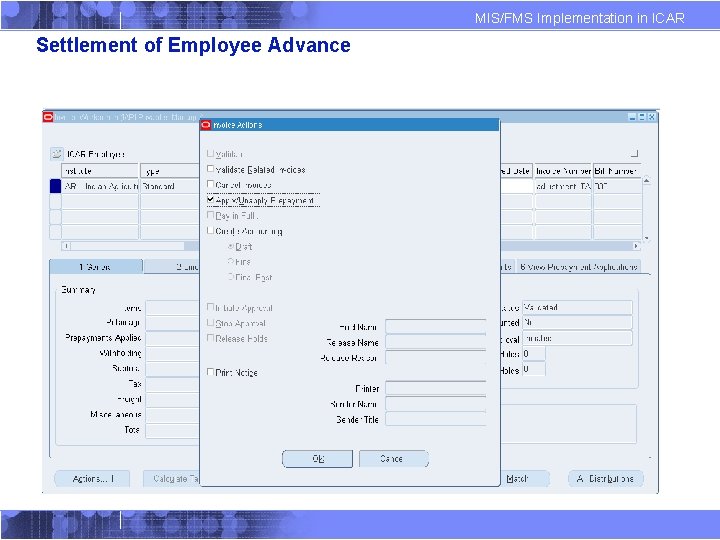720x540 pixels.
Task: Select the first invoice row indicator
Action: point(55,186)
